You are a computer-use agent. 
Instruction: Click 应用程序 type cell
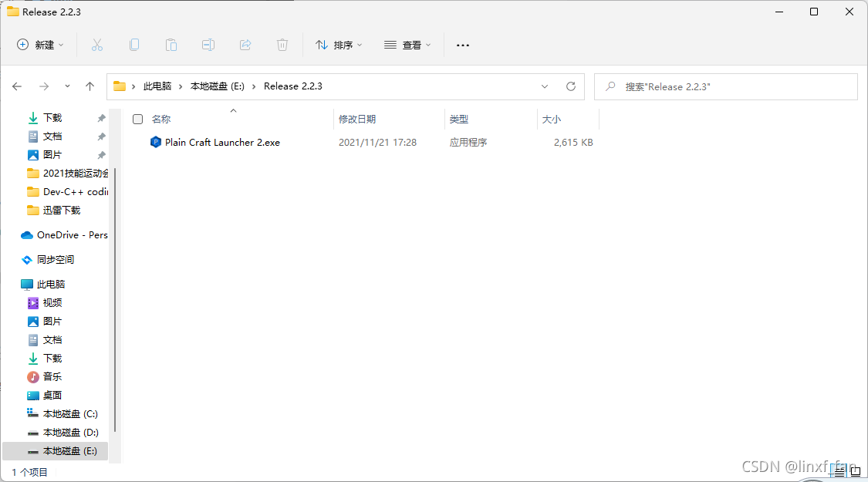(x=468, y=142)
